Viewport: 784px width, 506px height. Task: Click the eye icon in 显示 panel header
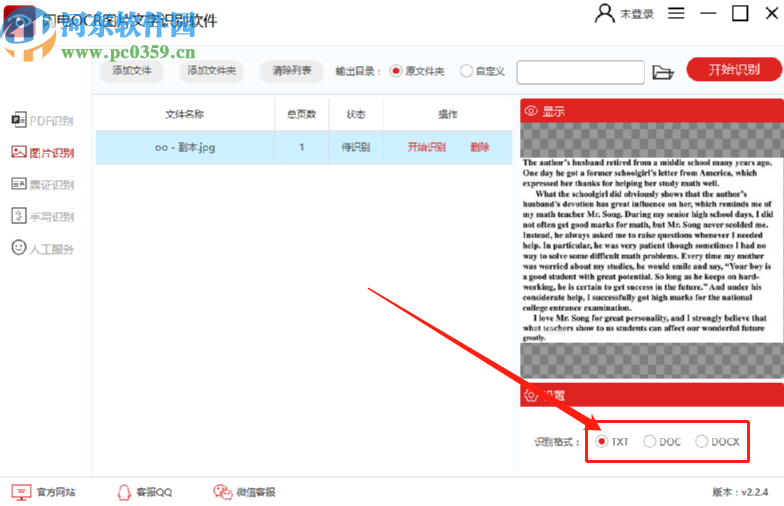coord(531,110)
